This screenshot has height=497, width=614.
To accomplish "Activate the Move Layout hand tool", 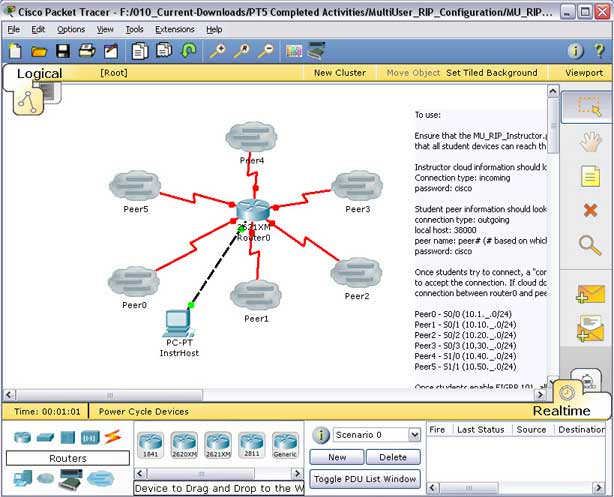I will (590, 141).
